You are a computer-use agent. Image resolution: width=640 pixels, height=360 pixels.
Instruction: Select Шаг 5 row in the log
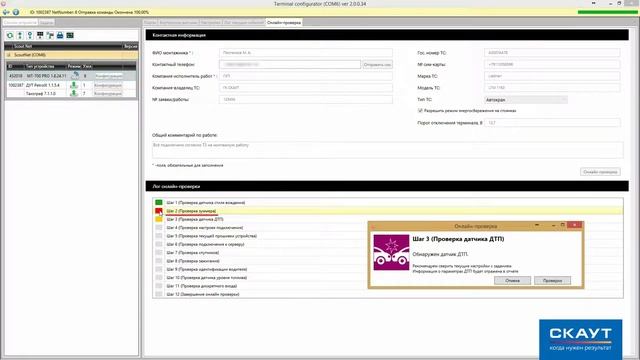tap(388, 236)
